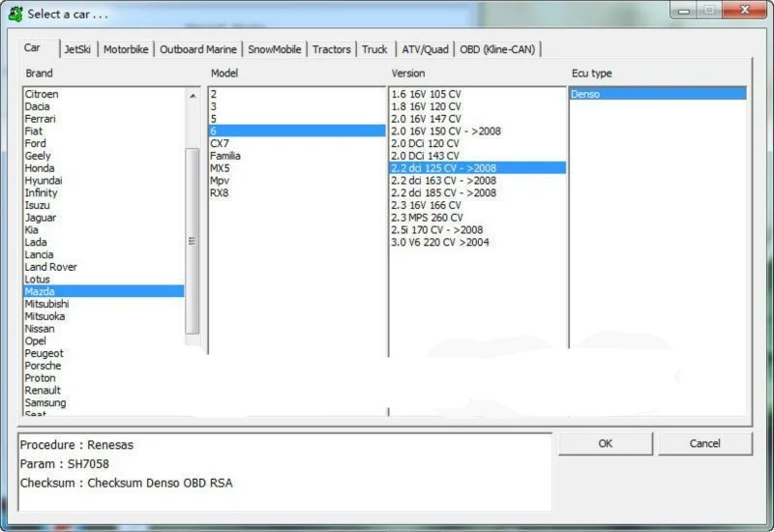Choose Isuzu brand
Image resolution: width=774 pixels, height=532 pixels.
(x=104, y=205)
